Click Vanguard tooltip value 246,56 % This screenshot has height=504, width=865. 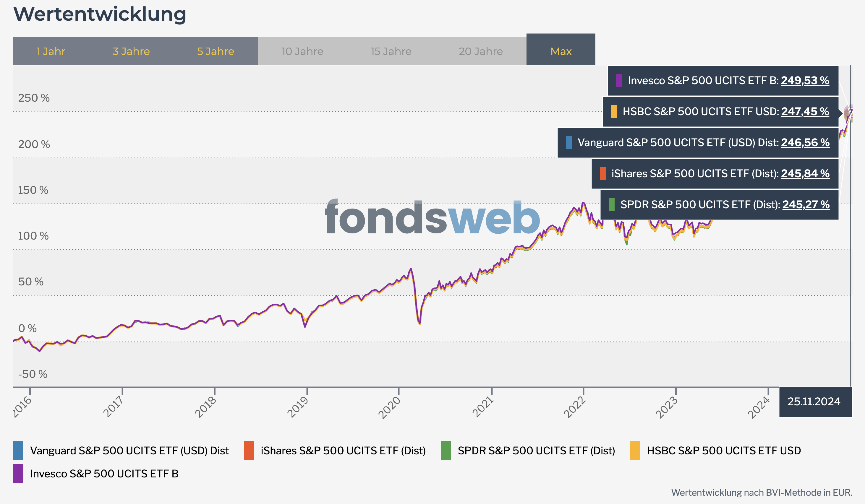tap(805, 142)
